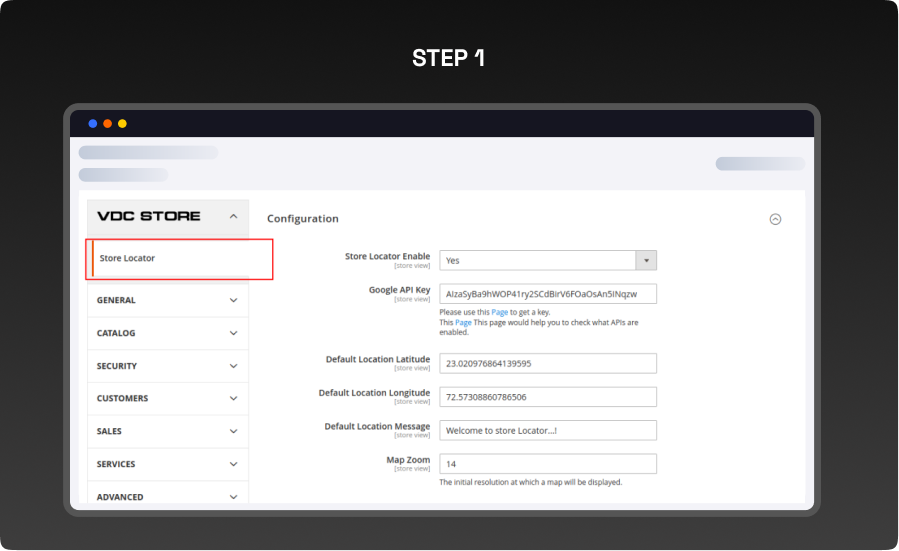Click the blue window dot icon
The height and width of the screenshot is (551, 899).
point(93,124)
